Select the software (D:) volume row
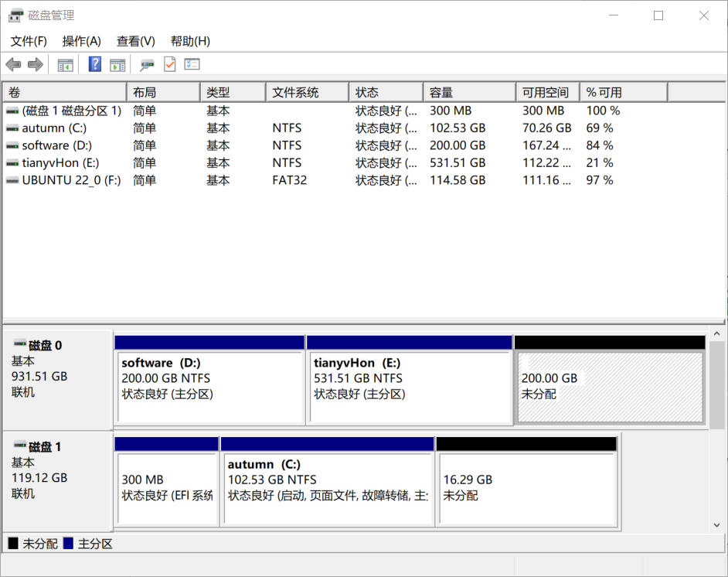728x577 pixels. click(x=363, y=145)
